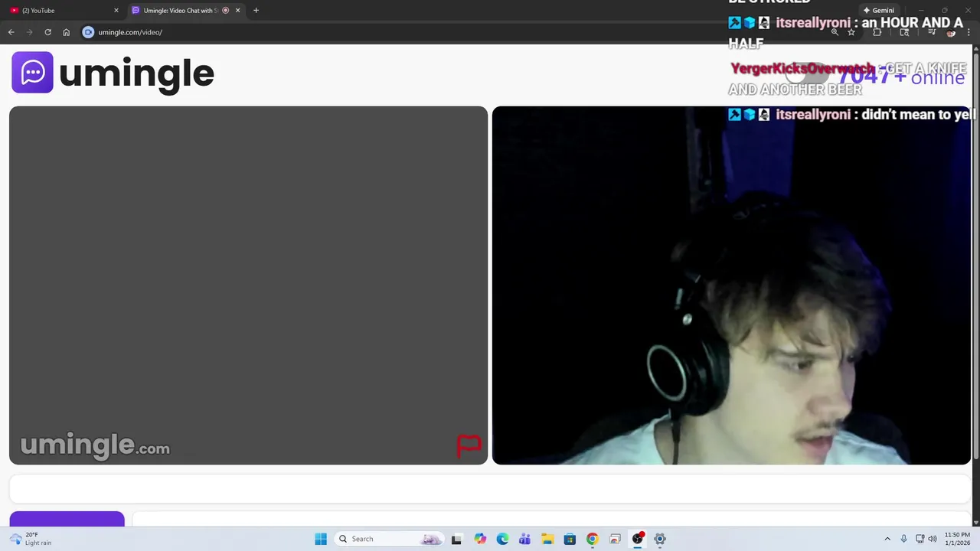Open a new browser tab with plus icon
Image resolution: width=980 pixels, height=551 pixels.
tap(256, 11)
